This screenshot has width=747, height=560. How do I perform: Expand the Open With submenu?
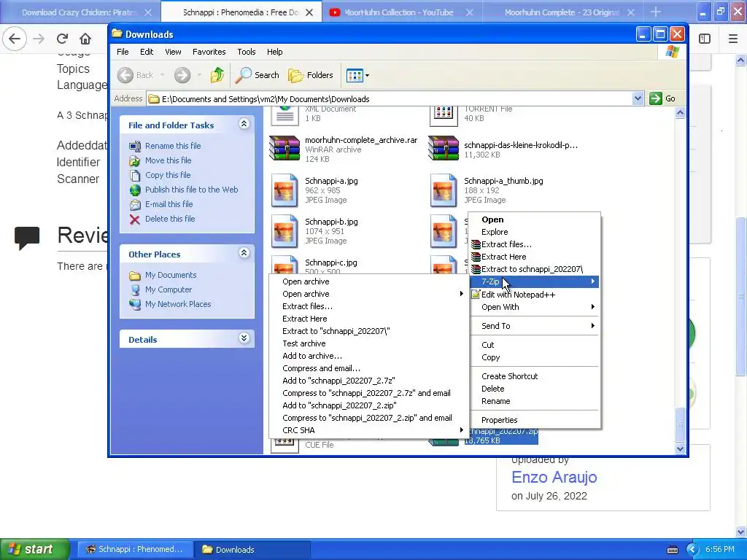coord(535,307)
